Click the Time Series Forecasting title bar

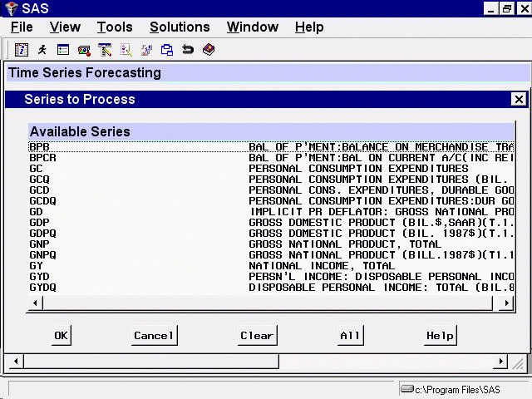tap(268, 72)
